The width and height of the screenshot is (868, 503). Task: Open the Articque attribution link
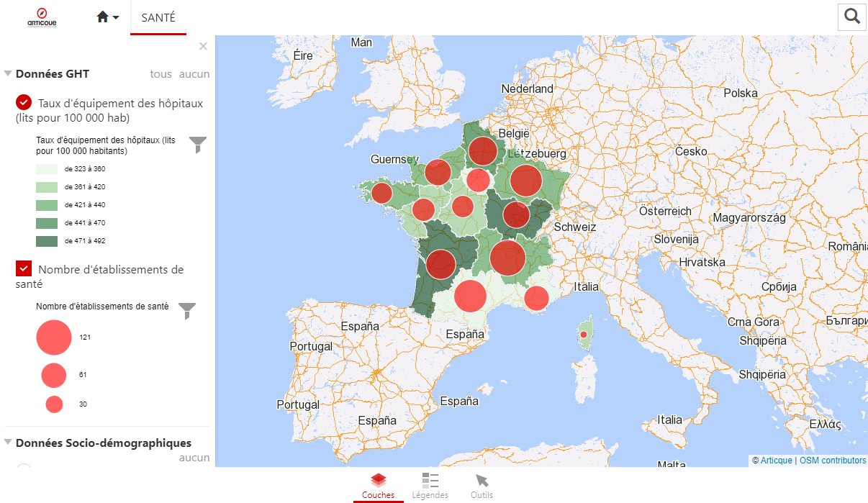[x=776, y=461]
